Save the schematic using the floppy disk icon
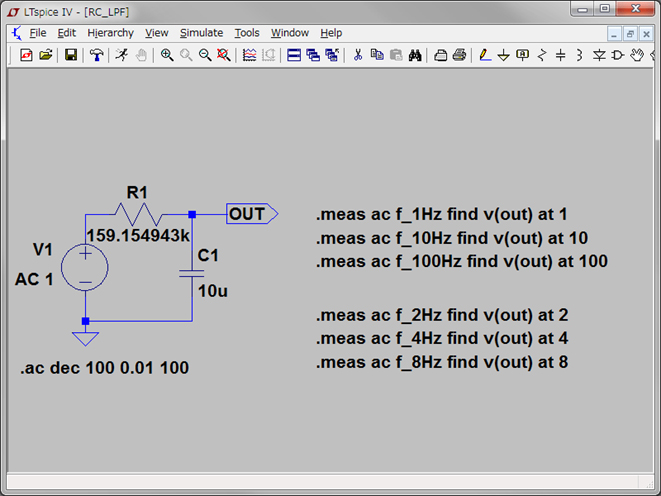This screenshot has width=661, height=496. point(71,55)
